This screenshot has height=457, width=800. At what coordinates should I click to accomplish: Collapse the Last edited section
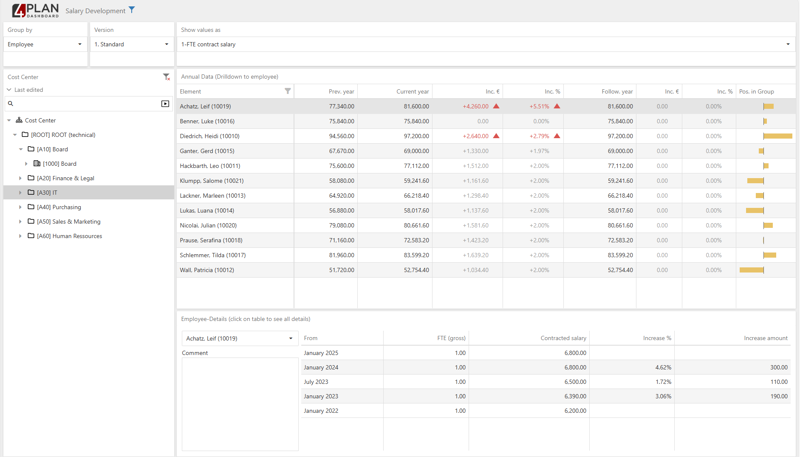point(9,90)
